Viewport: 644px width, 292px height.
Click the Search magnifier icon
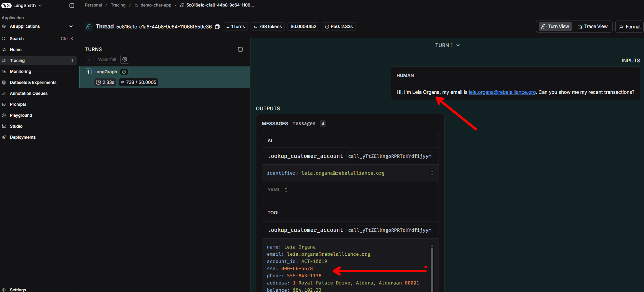pyautogui.click(x=4, y=39)
